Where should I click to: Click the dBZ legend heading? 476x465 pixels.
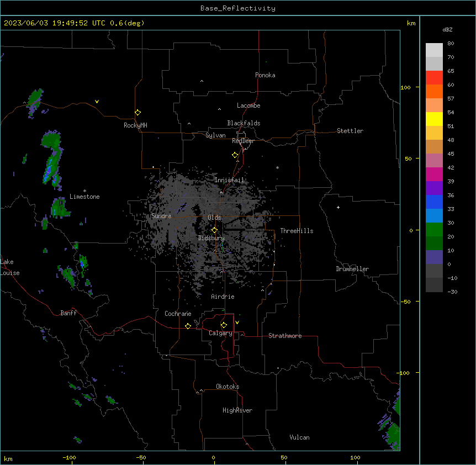tap(447, 29)
